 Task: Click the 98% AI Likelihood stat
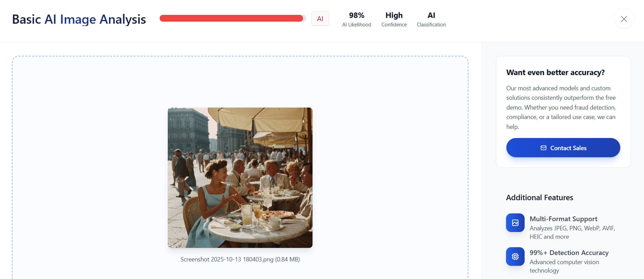coord(356,19)
